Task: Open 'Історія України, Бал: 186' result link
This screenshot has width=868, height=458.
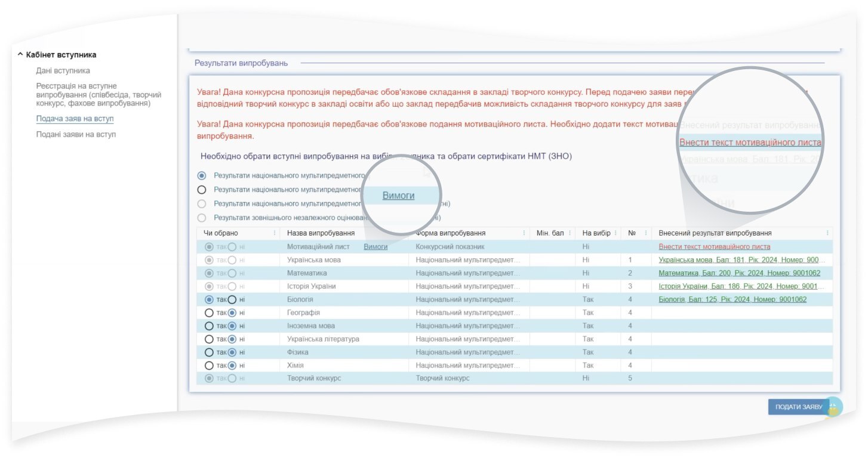Action: click(742, 286)
